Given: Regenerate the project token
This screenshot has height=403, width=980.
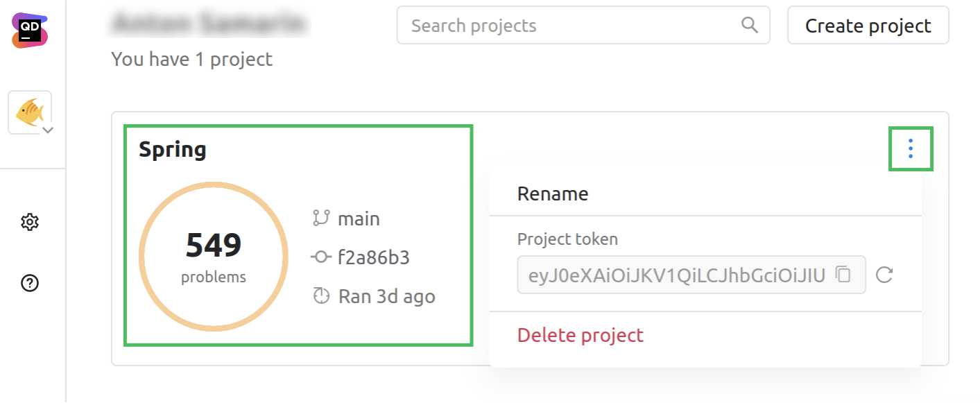Looking at the screenshot, I should click(884, 275).
